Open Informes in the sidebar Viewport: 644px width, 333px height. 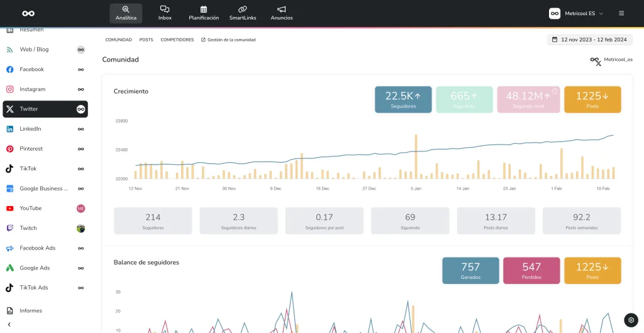[x=31, y=310]
